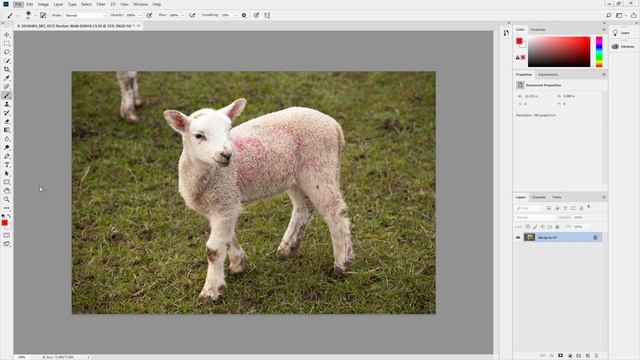Open the File menu

point(18,4)
